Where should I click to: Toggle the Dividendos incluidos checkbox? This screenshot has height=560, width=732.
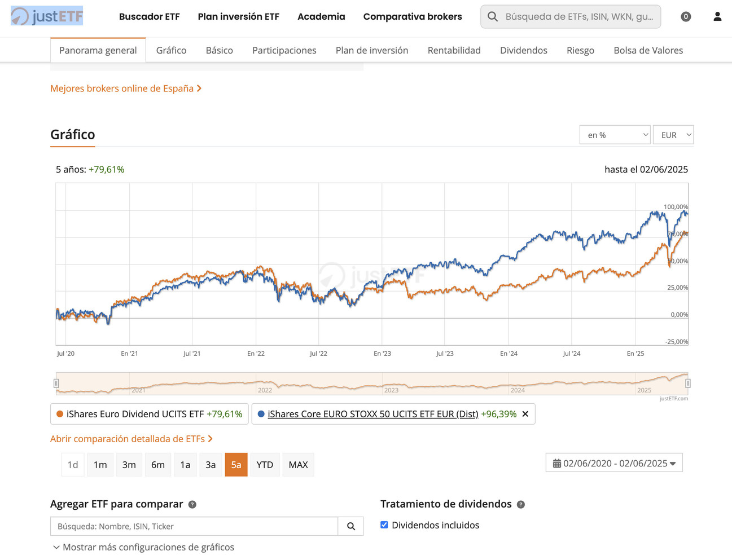384,525
